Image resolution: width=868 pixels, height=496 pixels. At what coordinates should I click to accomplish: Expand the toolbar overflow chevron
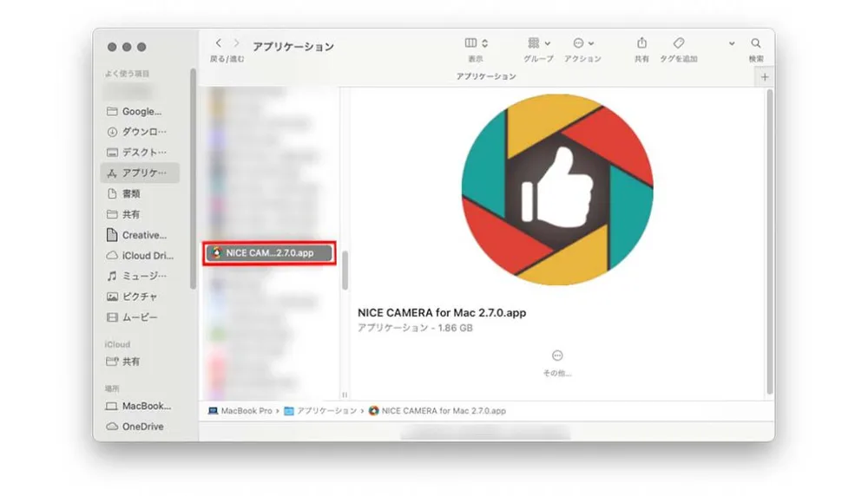731,43
